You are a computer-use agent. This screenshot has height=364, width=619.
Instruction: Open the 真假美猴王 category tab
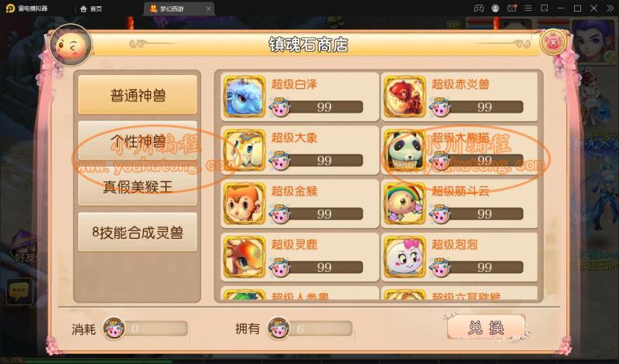tap(138, 186)
